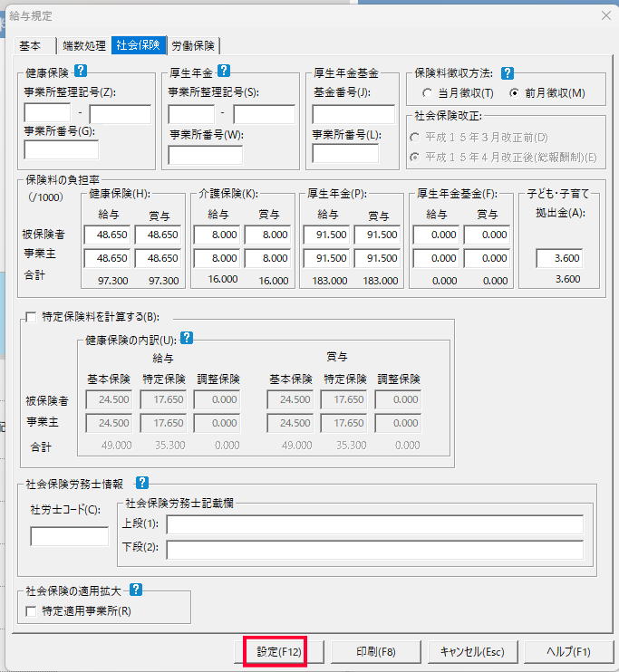Click help icon next to 厚生年金

[x=224, y=71]
